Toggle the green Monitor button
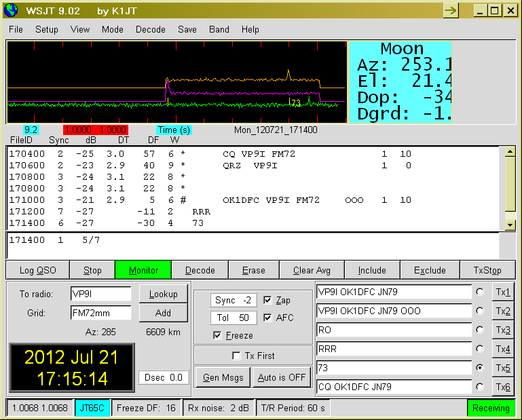The height and width of the screenshot is (420, 522). (x=143, y=270)
